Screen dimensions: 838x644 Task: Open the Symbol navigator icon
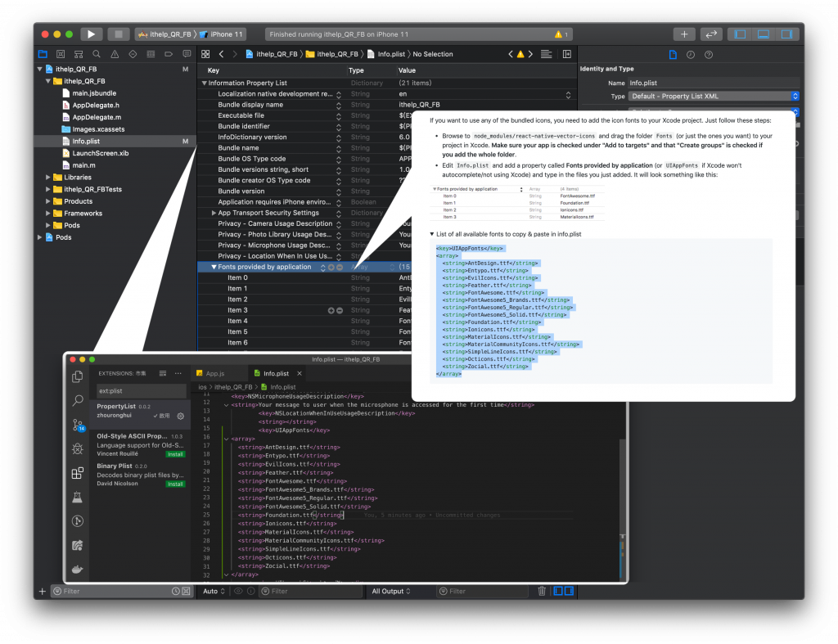(x=79, y=54)
